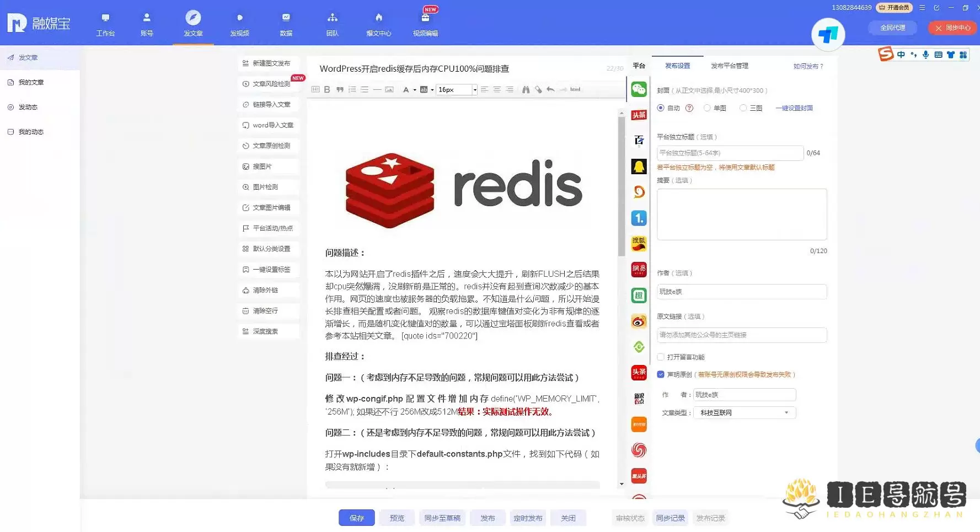Select Baidu Baijiahao platform icon
Screen dimensions: 980x532
click(639, 141)
